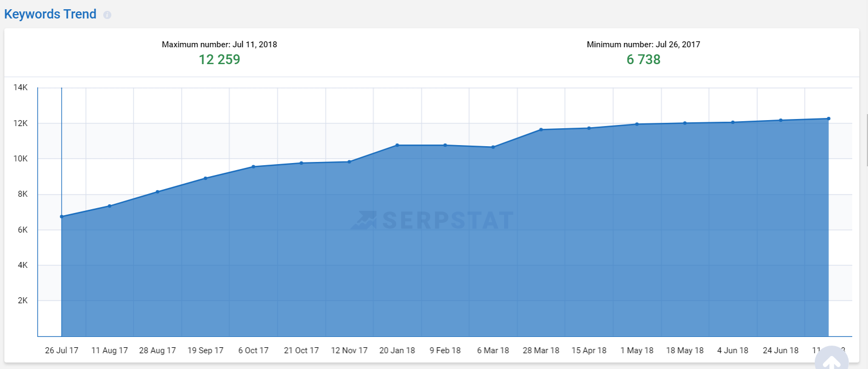Click the scroll-to-top arrow button
The image size is (868, 369).
[x=831, y=361]
